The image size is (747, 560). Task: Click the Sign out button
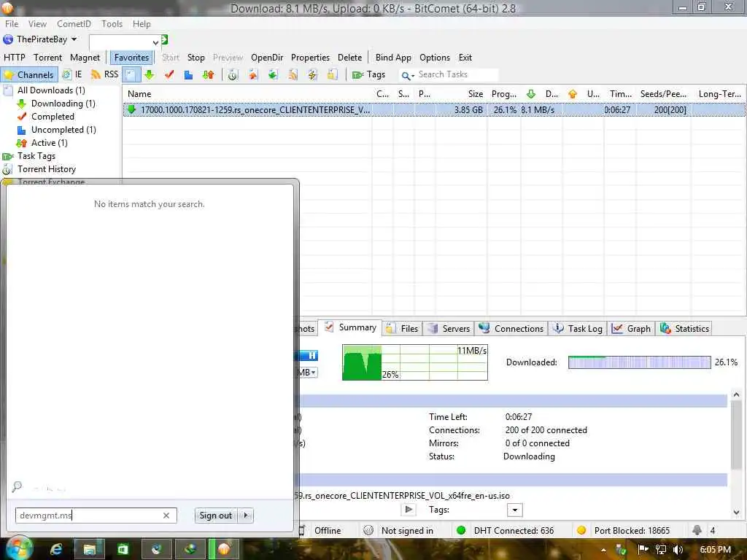tap(215, 516)
